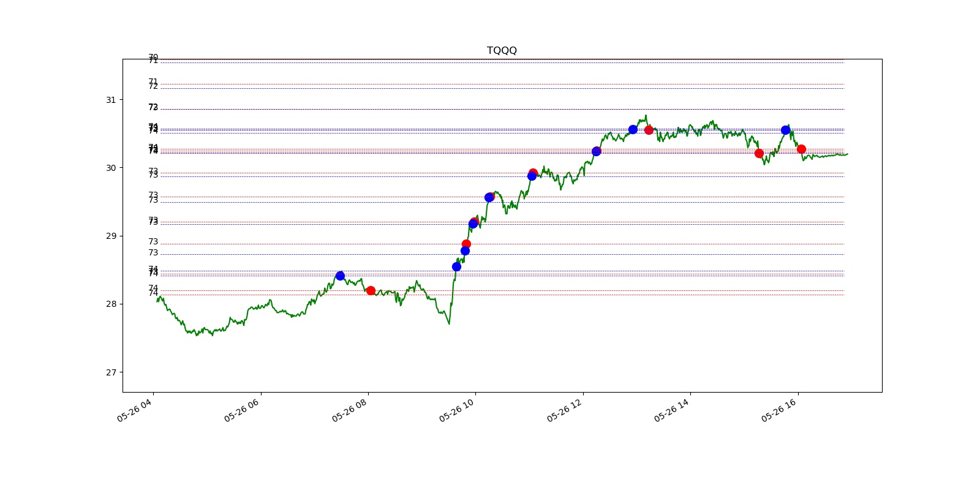Select the blue marker near 12:15 at 30.25
Image resolution: width=980 pixels, height=490 pixels.
tap(596, 151)
